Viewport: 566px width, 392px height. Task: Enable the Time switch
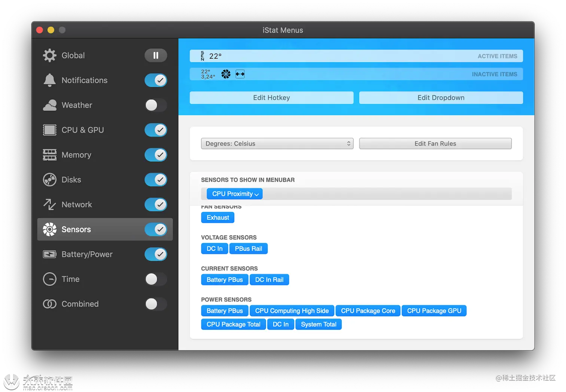point(156,279)
